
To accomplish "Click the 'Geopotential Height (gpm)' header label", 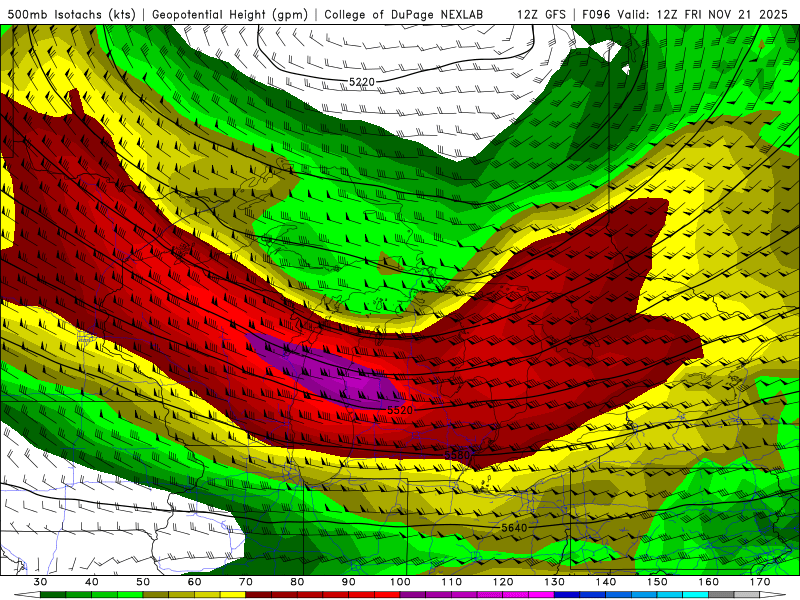I will click(x=230, y=14).
